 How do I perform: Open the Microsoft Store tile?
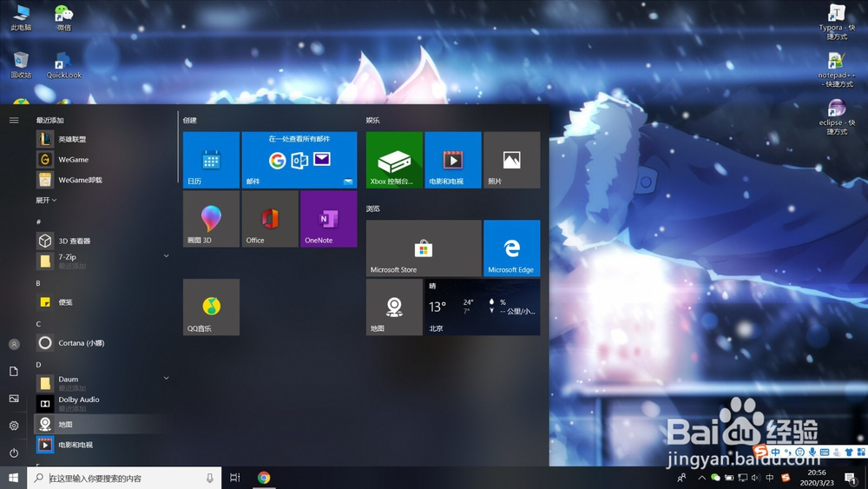pyautogui.click(x=424, y=248)
